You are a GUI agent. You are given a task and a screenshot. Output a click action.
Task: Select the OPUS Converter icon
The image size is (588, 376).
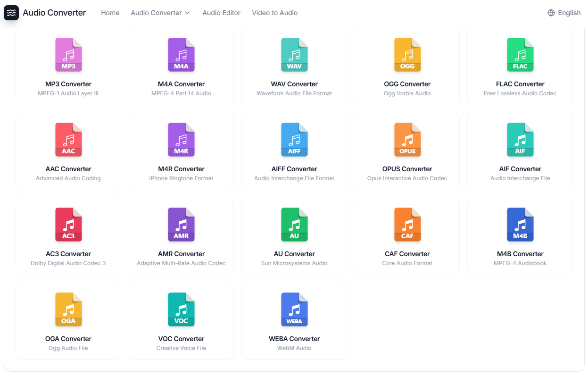click(x=407, y=140)
